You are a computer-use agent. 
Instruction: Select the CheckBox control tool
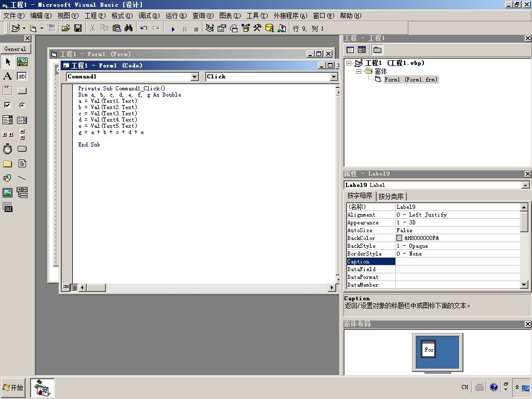(7, 105)
